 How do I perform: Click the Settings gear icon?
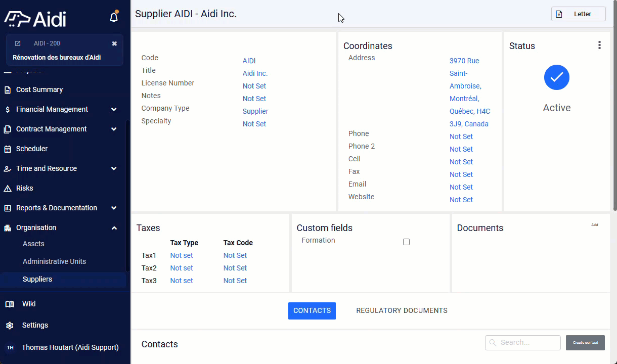pos(10,326)
